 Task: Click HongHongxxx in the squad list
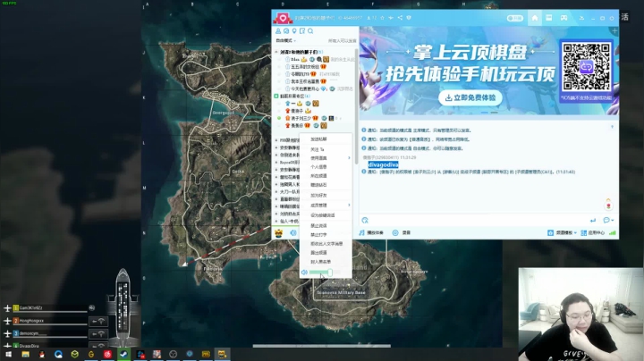click(x=31, y=321)
